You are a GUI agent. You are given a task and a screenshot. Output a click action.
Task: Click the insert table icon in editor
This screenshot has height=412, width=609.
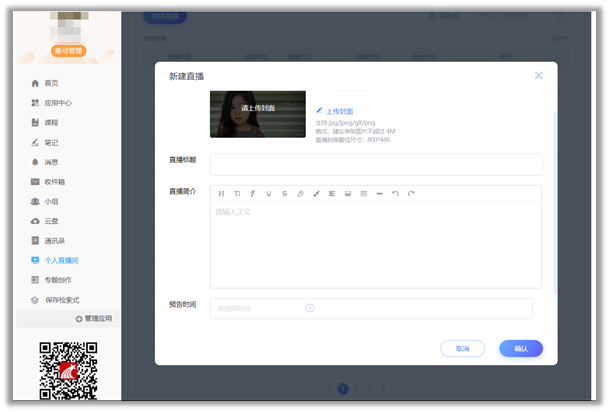pos(363,193)
